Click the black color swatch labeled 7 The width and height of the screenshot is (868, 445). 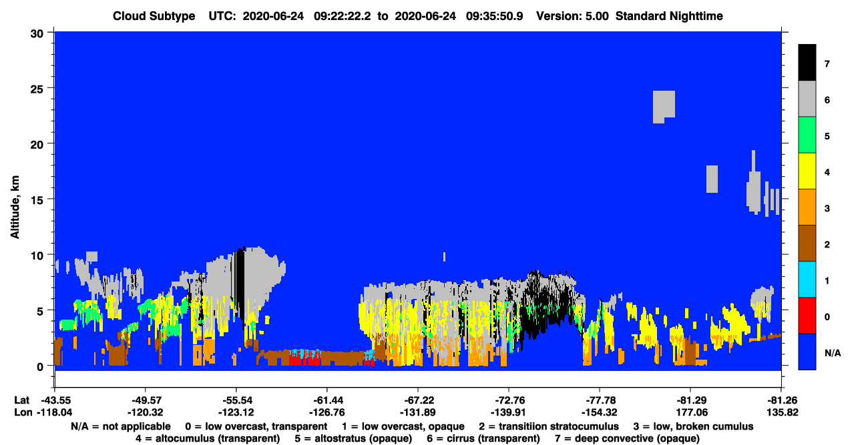tap(807, 63)
